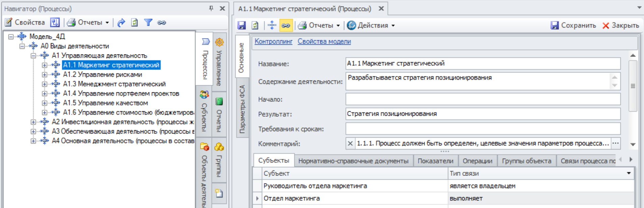
Task: Click the save disk icon in process toolbar
Action: coord(242,25)
